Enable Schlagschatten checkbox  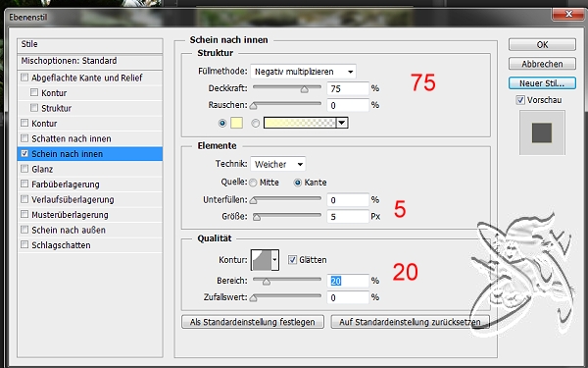[x=24, y=244]
